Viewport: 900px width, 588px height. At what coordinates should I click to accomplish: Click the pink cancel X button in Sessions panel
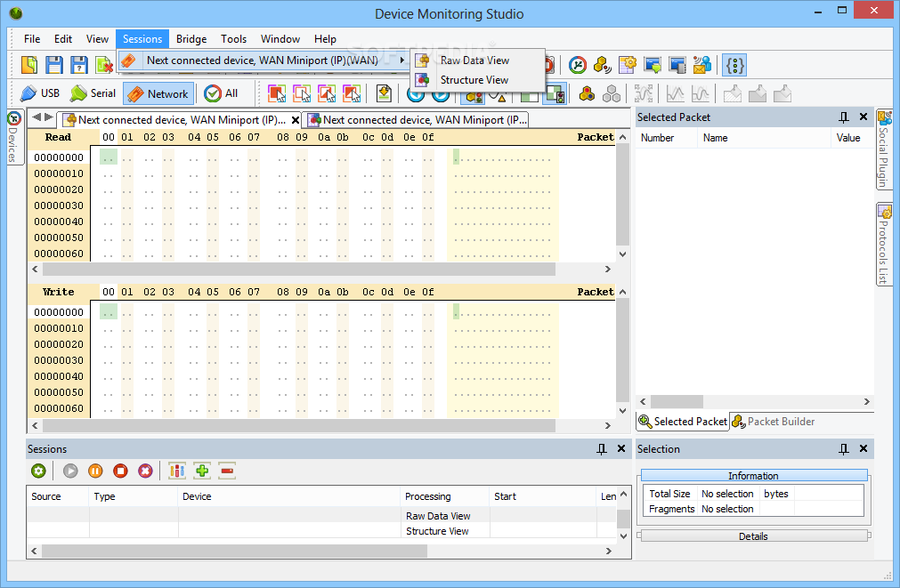click(x=145, y=471)
